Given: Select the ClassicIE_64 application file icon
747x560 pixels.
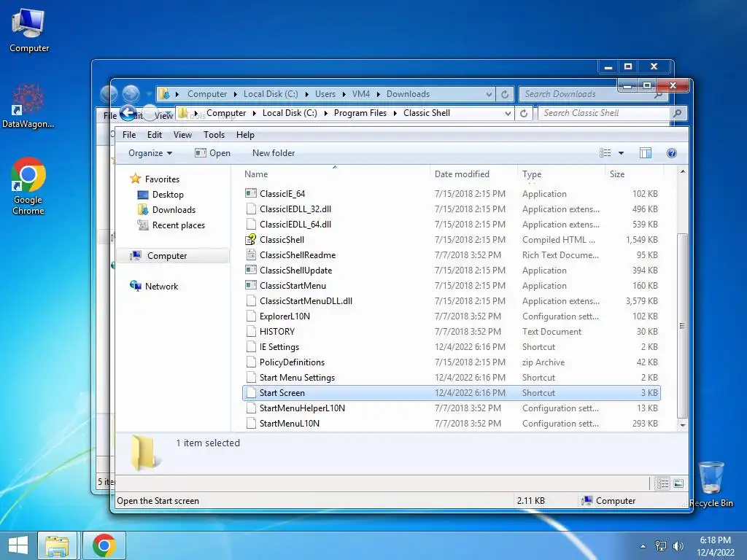Looking at the screenshot, I should (251, 193).
